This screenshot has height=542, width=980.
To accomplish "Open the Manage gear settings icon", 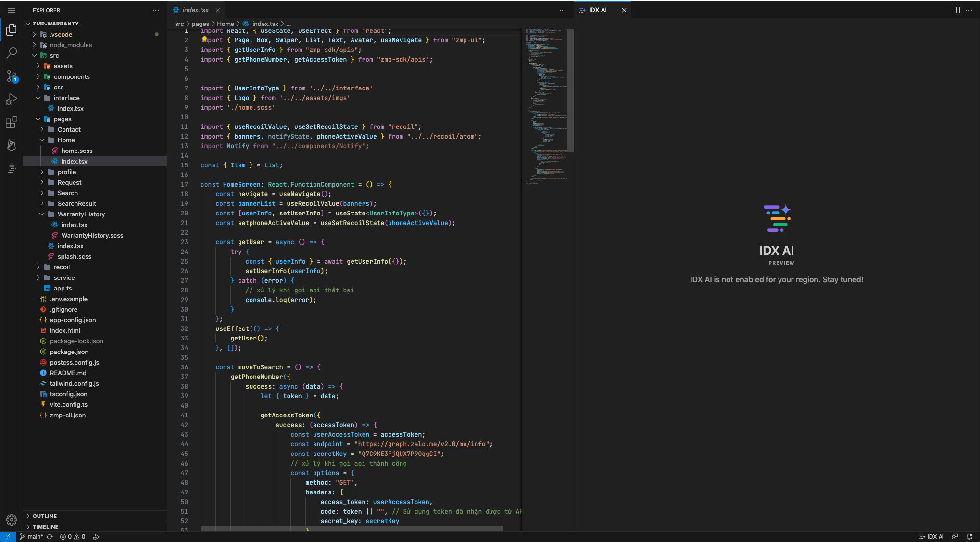I will click(x=12, y=519).
